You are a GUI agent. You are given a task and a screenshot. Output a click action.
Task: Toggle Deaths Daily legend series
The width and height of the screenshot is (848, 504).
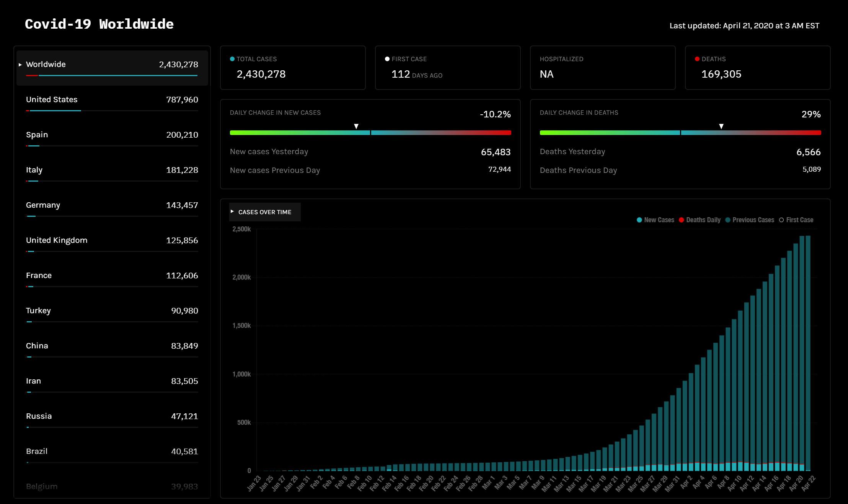coord(700,220)
